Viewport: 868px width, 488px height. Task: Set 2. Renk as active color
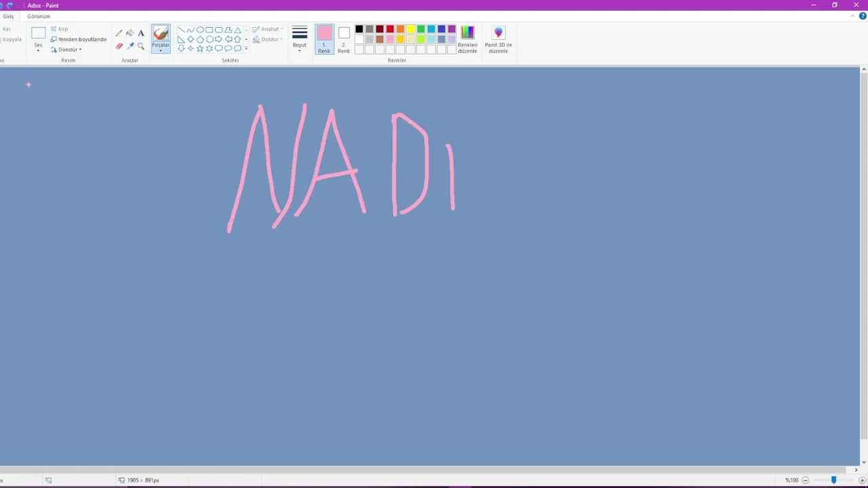[344, 40]
